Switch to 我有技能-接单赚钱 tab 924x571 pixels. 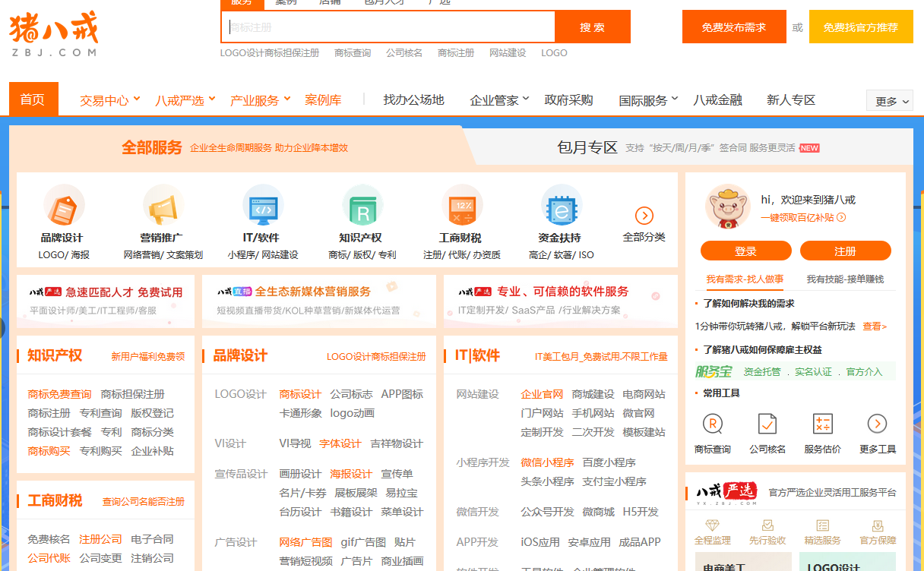(845, 279)
